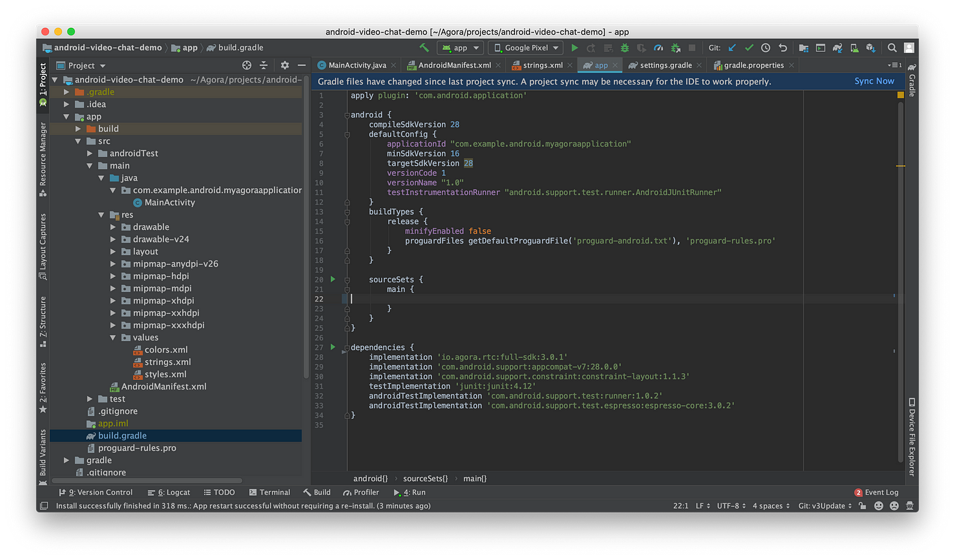Open the Build tool window
The image size is (955, 560).
317,492
